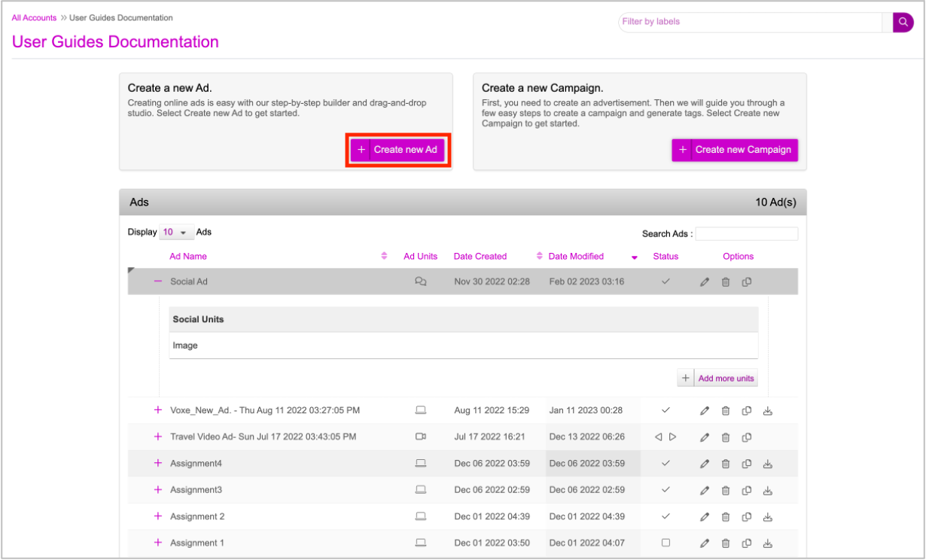Click the trash icon for Assignment 2
The height and width of the screenshot is (560, 926).
click(726, 517)
